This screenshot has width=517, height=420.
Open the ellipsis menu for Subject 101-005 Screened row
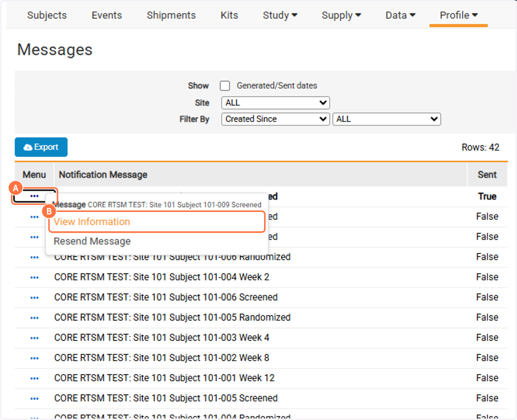coord(34,399)
